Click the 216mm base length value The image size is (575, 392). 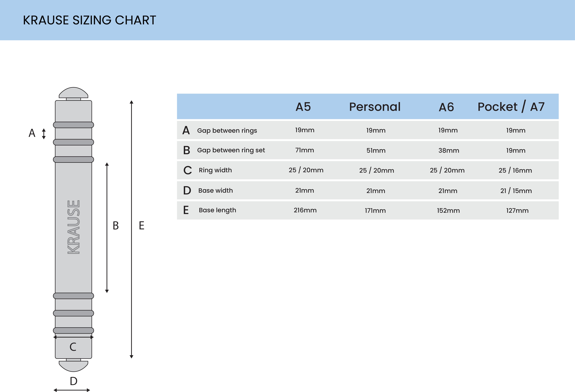pos(305,210)
